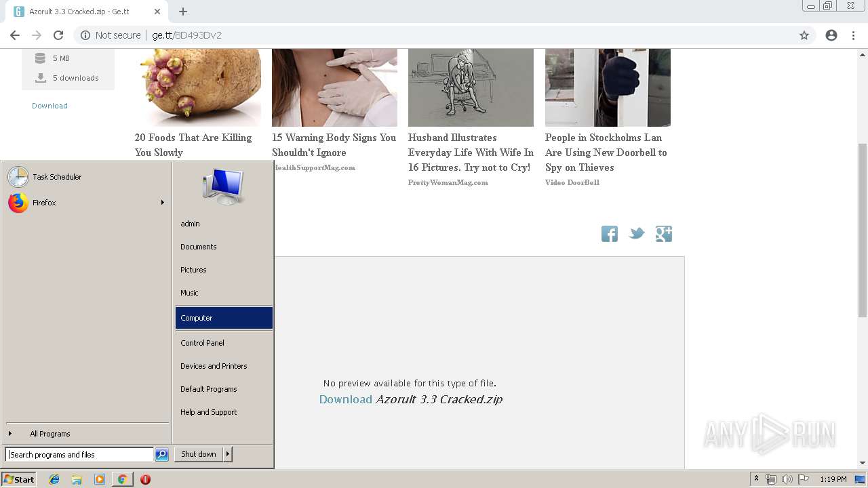Screen dimensions: 868x488
Task: Open Husband Illustrates Everyday Life ad headline
Action: pos(471,152)
